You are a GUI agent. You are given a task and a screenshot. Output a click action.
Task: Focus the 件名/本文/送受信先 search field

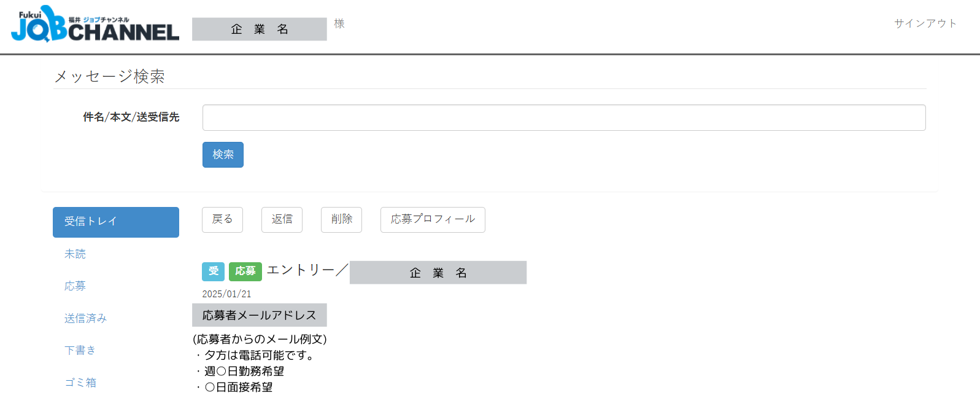point(564,117)
